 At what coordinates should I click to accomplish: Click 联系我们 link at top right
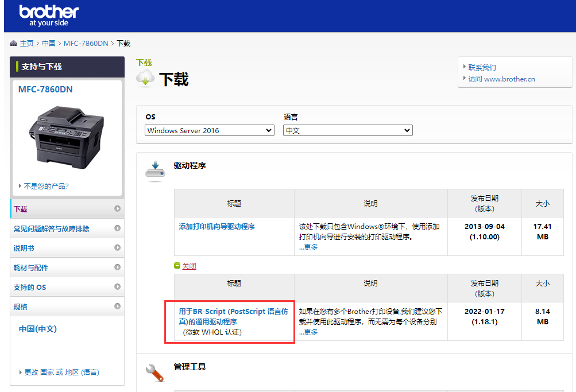point(482,68)
